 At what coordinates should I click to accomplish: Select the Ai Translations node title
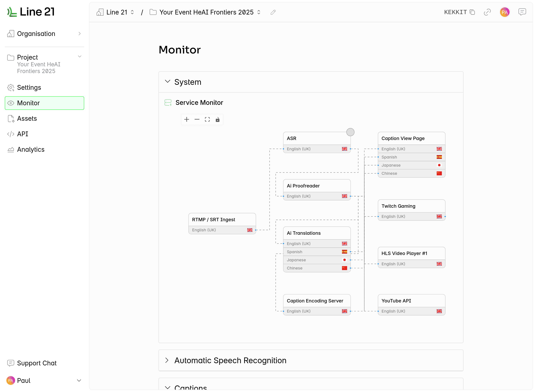coord(303,233)
